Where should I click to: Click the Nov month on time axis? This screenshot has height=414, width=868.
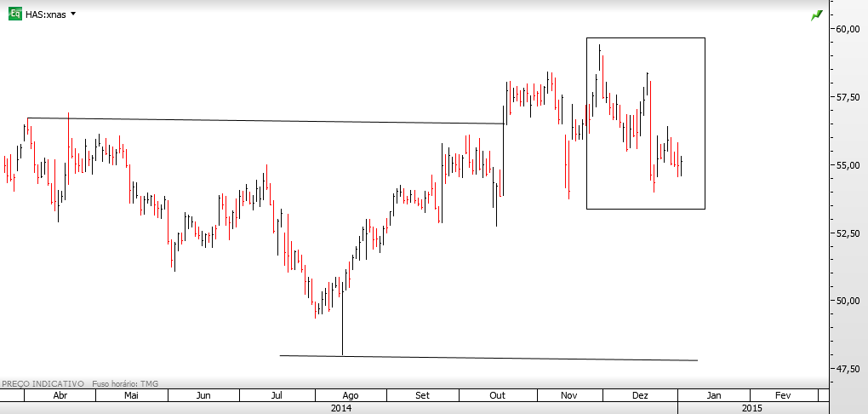pyautogui.click(x=569, y=395)
